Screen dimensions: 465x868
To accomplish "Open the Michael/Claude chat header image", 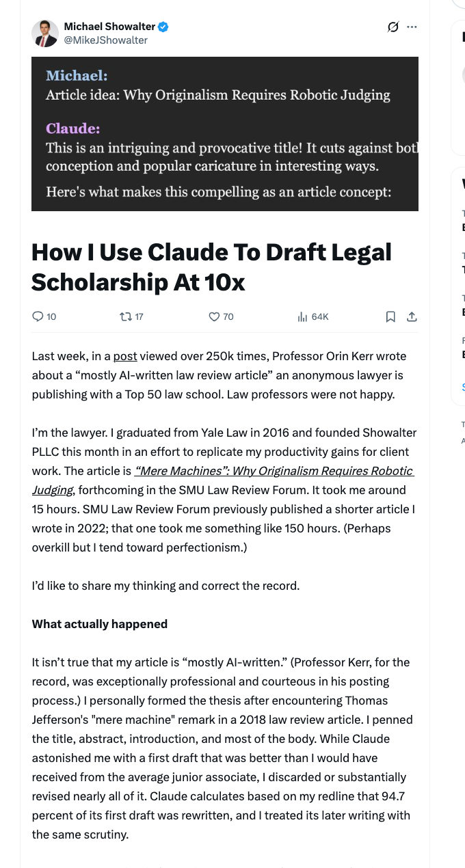I will tap(225, 133).
